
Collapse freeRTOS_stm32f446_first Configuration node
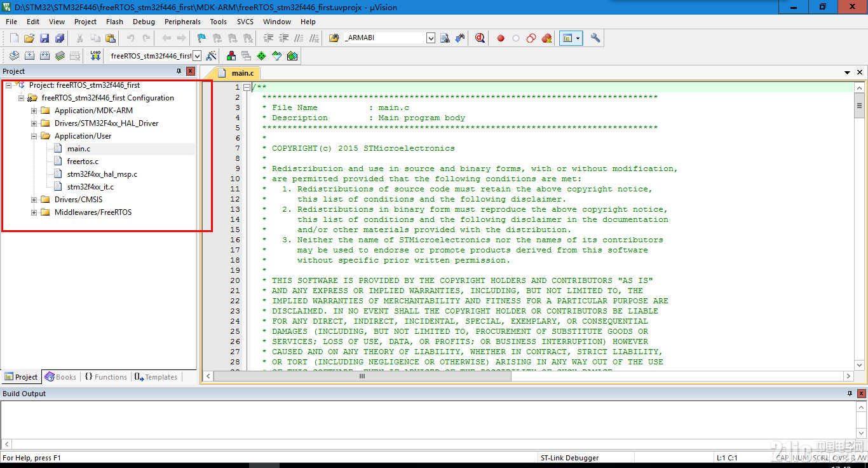click(22, 97)
